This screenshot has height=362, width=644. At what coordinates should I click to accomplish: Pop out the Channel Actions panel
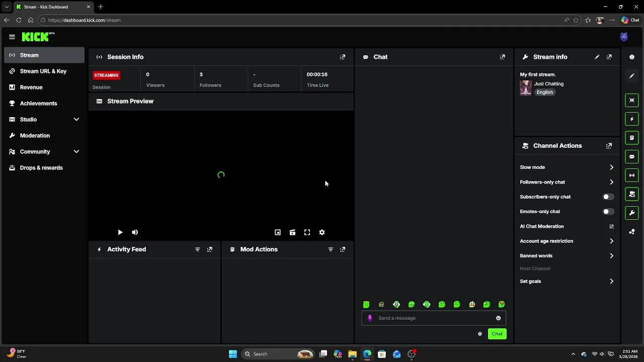coord(609,146)
